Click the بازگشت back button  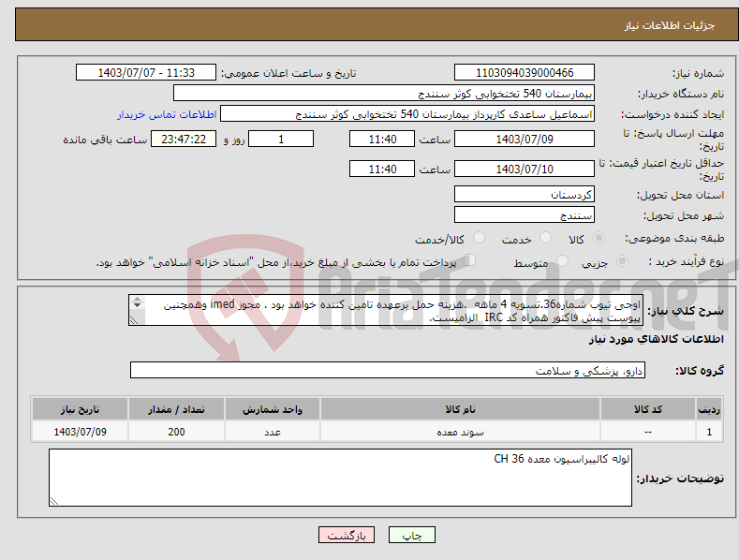[347, 535]
